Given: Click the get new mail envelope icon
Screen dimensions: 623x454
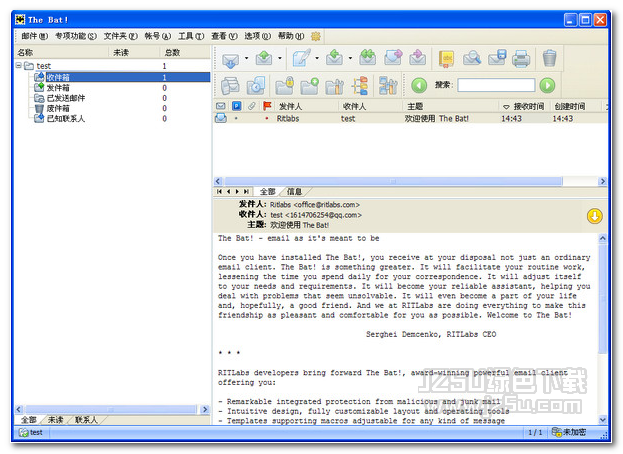Looking at the screenshot, I should tap(230, 59).
